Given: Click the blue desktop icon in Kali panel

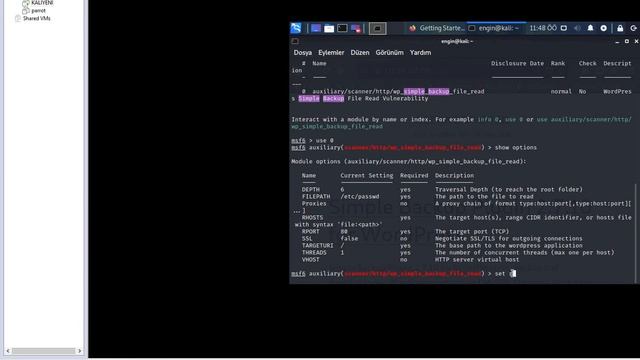Looking at the screenshot, I should point(316,28).
